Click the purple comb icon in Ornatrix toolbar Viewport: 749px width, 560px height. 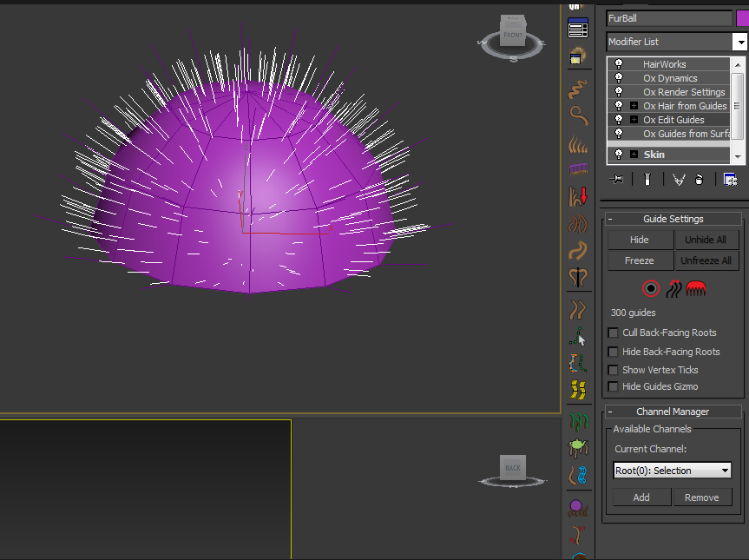[578, 168]
